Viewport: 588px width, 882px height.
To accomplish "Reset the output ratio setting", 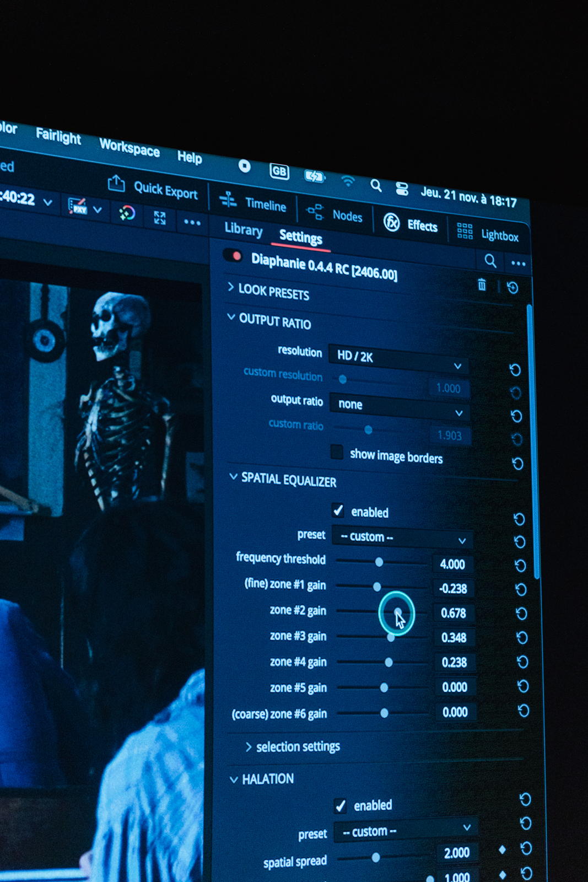I will coord(516,416).
